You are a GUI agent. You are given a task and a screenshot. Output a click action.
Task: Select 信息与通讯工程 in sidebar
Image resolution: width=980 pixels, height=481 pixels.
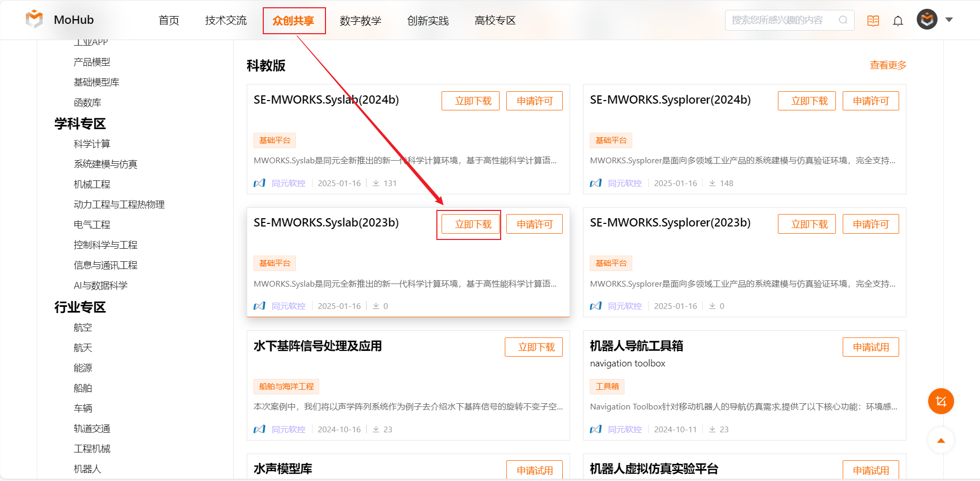[x=105, y=265]
